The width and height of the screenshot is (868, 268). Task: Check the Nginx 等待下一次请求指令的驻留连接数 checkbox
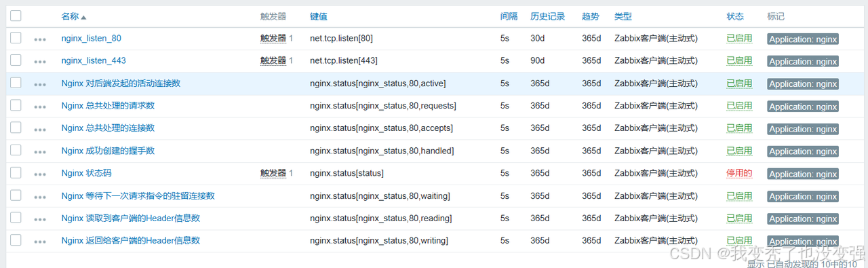click(16, 195)
